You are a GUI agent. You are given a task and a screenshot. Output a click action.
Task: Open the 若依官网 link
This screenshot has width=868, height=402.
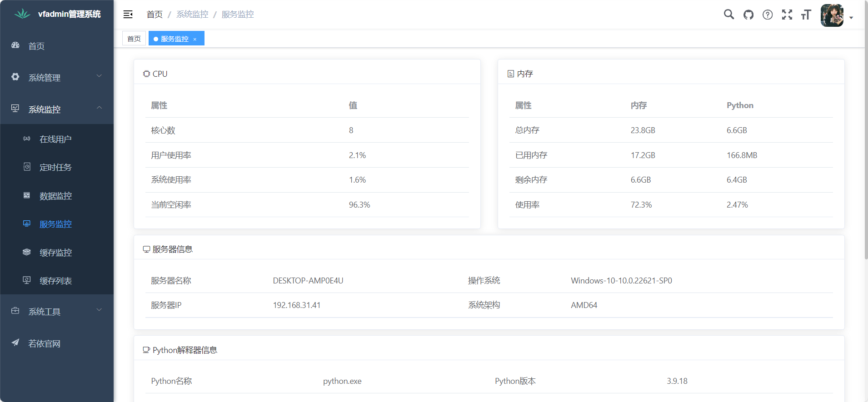44,343
